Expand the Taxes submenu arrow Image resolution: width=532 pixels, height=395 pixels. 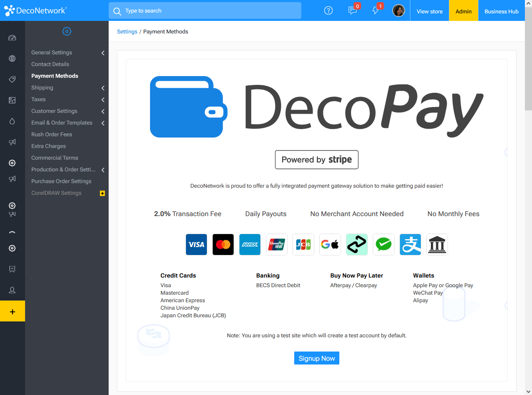click(103, 100)
